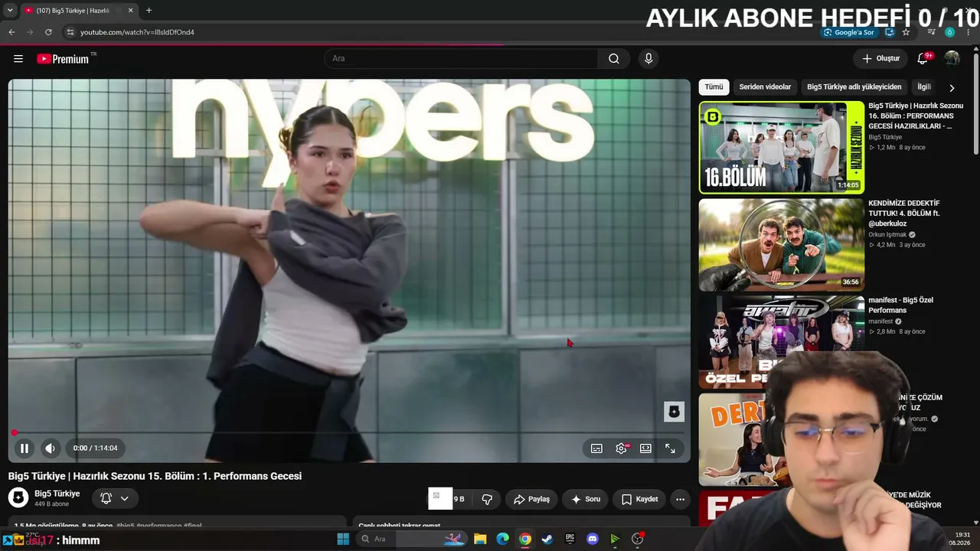Open the 16. Bölüm Performans Gecesi title
Viewport: 980px width, 551px height.
916,116
